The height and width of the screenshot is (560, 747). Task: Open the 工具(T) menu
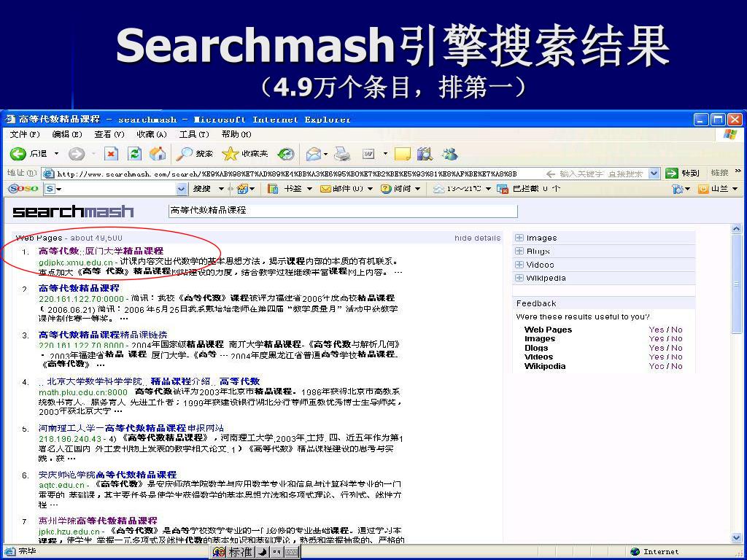point(194,134)
